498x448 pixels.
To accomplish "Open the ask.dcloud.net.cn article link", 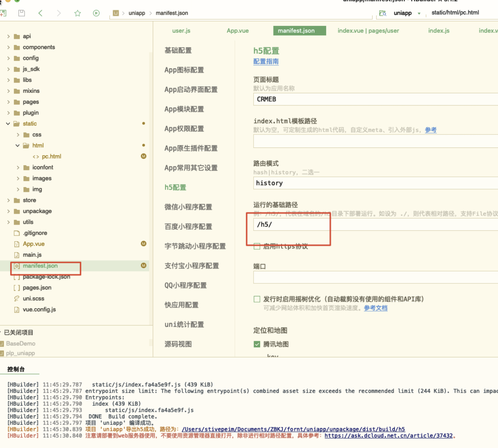I will click(388, 436).
